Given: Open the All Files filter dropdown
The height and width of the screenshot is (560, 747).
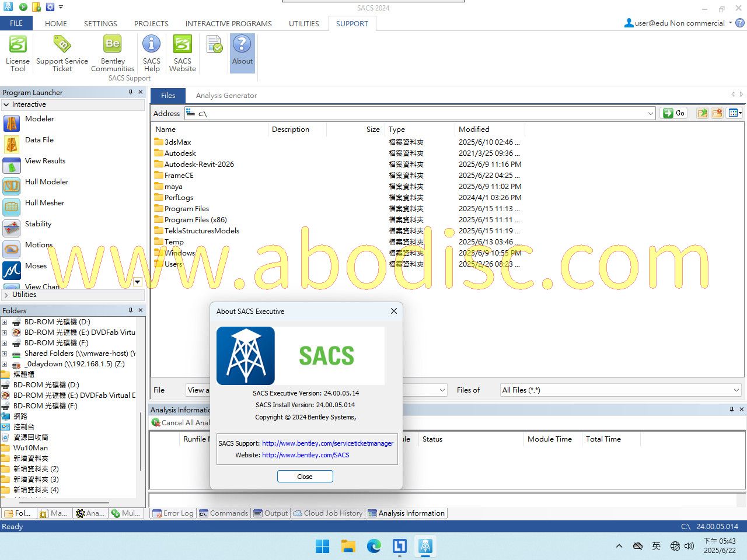Looking at the screenshot, I should click(x=736, y=390).
